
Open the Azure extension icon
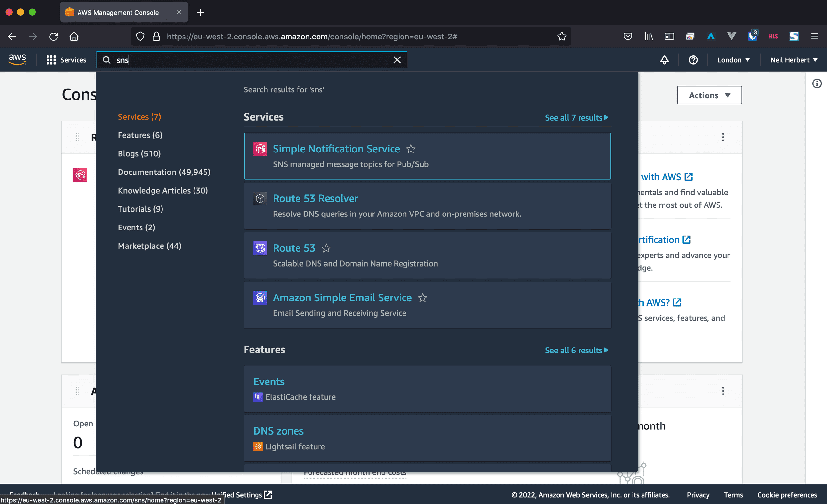(x=711, y=36)
